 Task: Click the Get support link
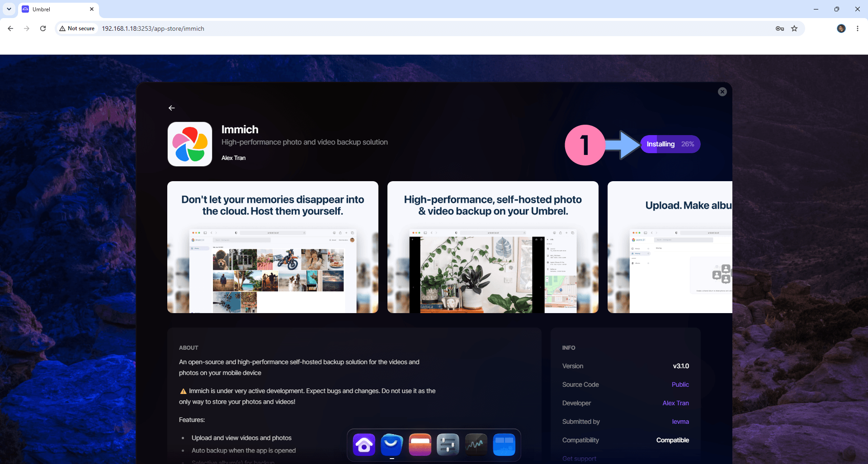point(579,459)
